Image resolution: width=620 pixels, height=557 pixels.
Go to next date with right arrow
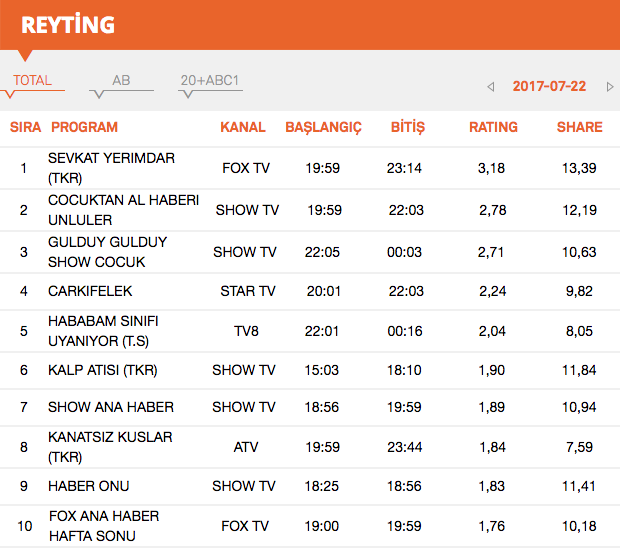tap(610, 87)
